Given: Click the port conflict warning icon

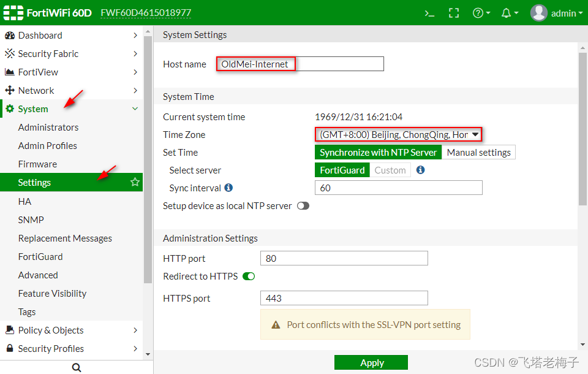Looking at the screenshot, I should [x=276, y=324].
